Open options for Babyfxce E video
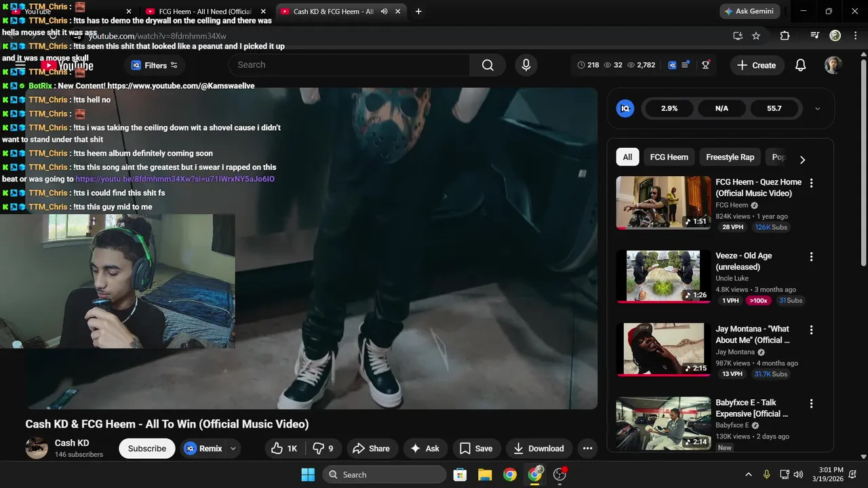 (x=811, y=404)
